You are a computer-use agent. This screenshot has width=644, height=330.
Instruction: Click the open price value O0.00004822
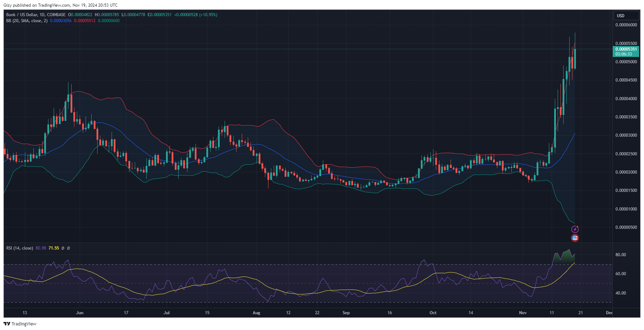(x=80, y=15)
